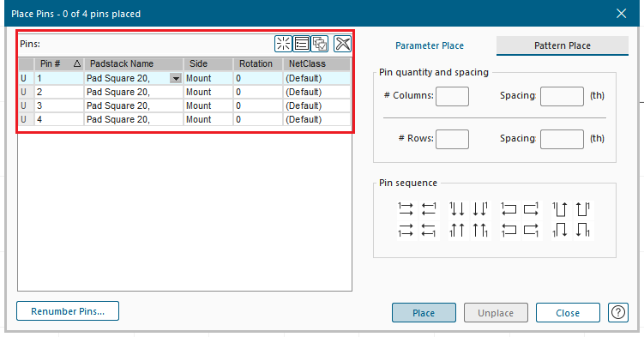Image resolution: width=644 pixels, height=337 pixels.
Task: Click the (Default) NetClass cell for pin 1
Action: point(316,78)
